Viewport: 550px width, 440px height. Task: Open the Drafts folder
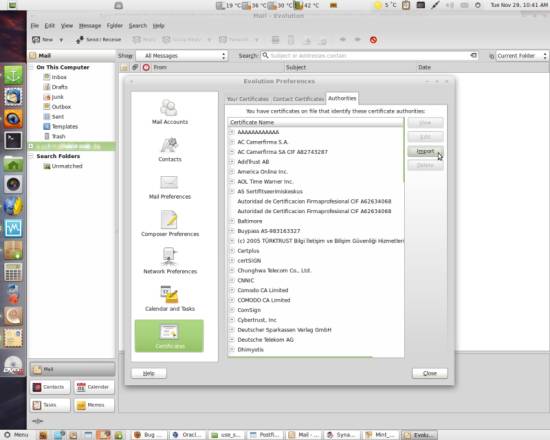point(59,87)
